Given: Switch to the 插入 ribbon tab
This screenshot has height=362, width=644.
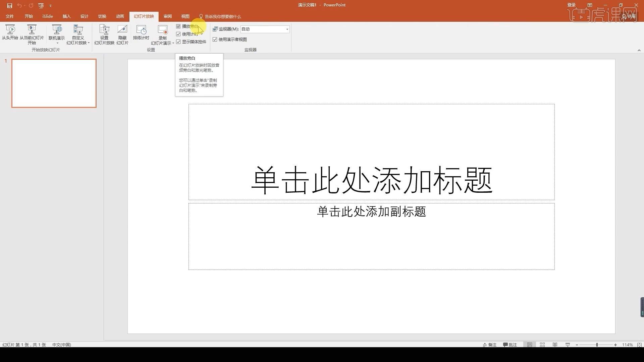Looking at the screenshot, I should click(66, 16).
